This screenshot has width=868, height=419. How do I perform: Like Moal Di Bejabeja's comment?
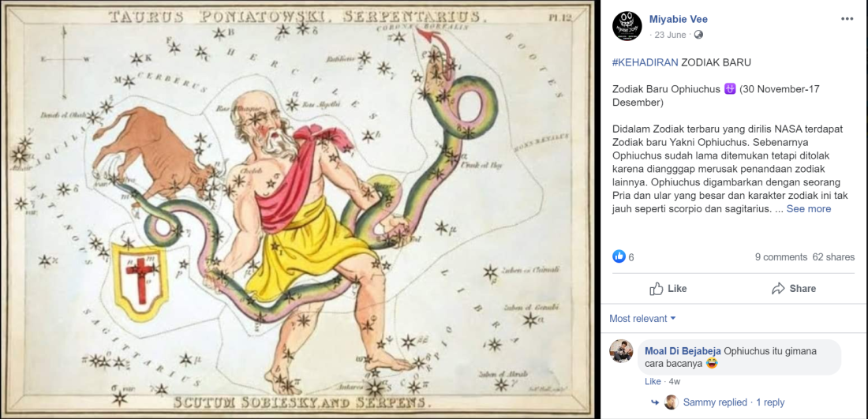(x=653, y=381)
